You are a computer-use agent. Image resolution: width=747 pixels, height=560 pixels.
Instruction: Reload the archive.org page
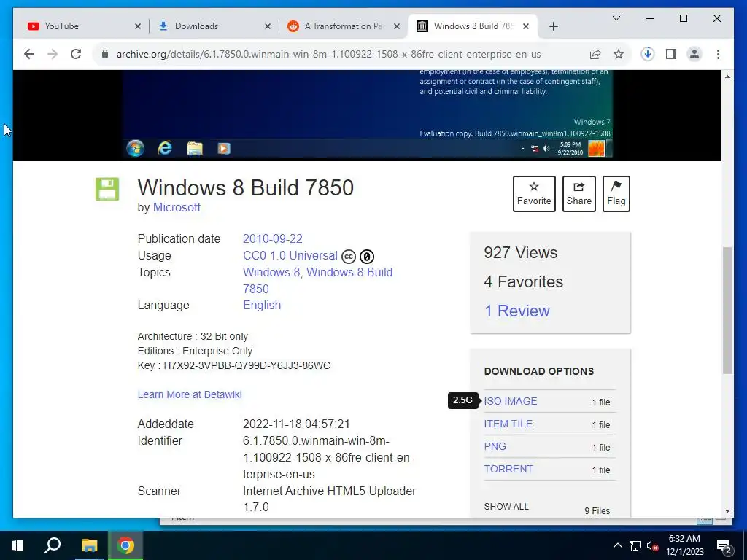click(x=76, y=54)
